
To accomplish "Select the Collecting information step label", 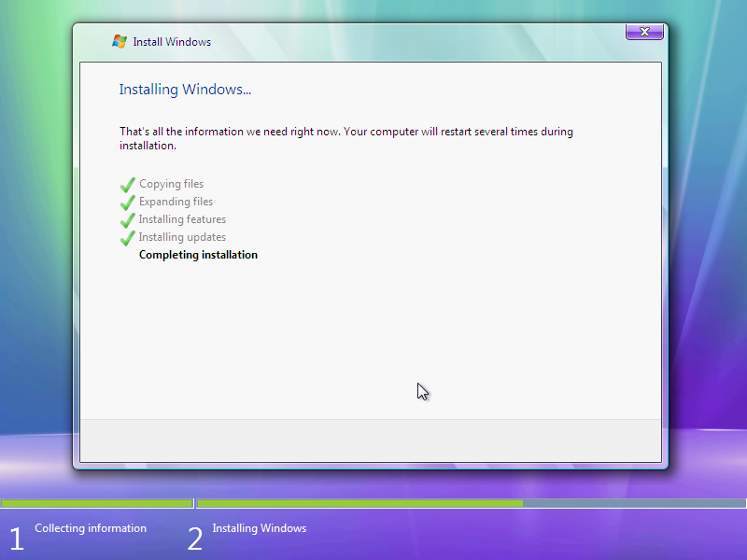I will [x=90, y=528].
